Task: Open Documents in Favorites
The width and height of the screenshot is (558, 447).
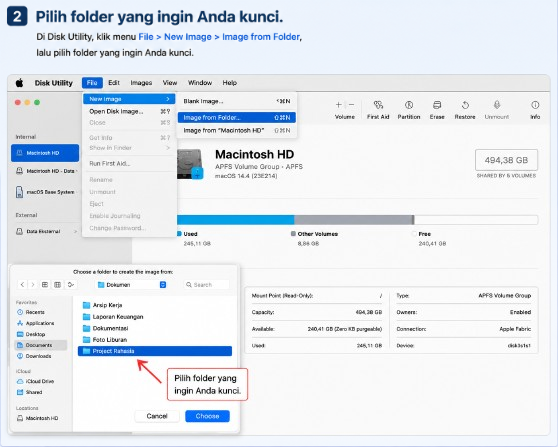Action: coord(41,345)
